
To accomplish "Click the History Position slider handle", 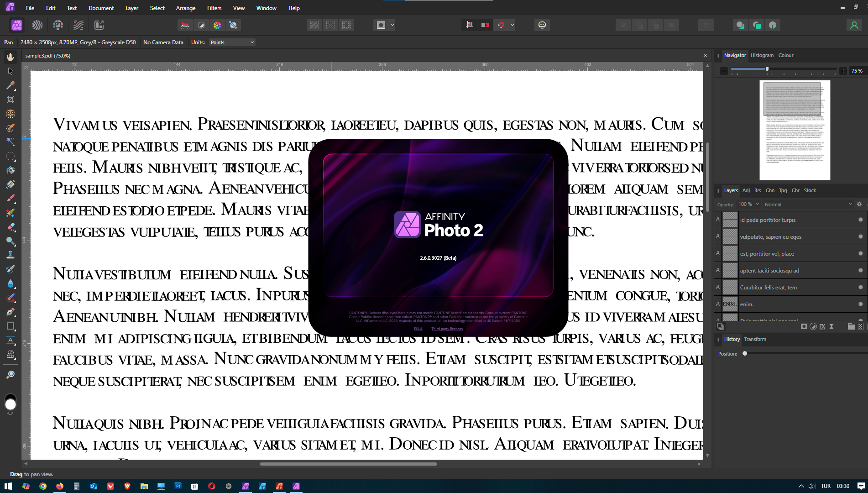I will [745, 353].
